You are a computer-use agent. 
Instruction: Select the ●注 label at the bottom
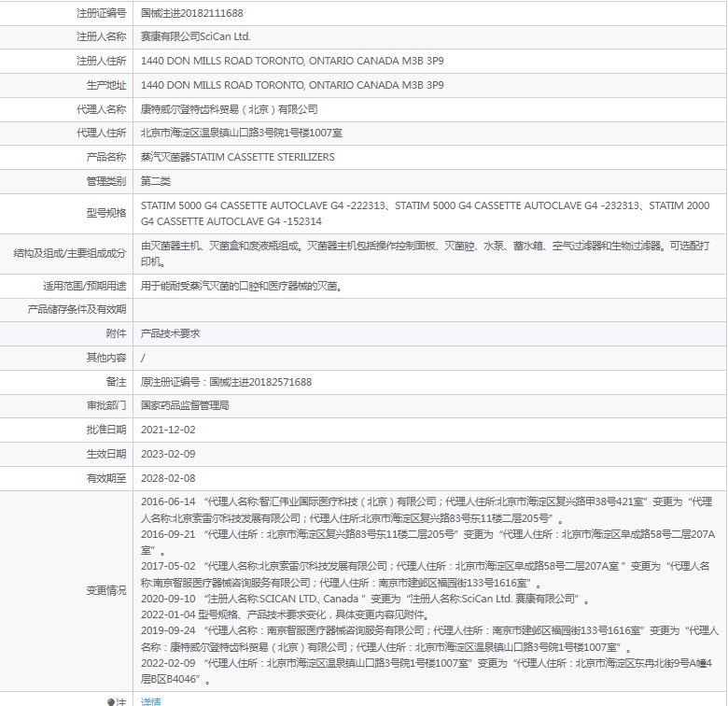116,702
